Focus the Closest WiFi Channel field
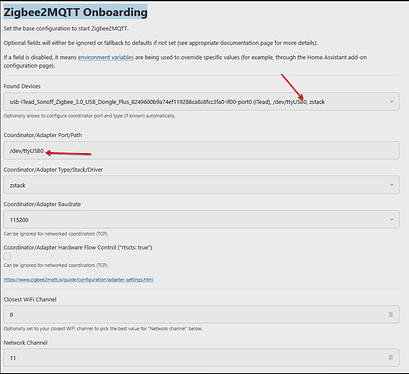The width and height of the screenshot is (409, 374). [201, 314]
